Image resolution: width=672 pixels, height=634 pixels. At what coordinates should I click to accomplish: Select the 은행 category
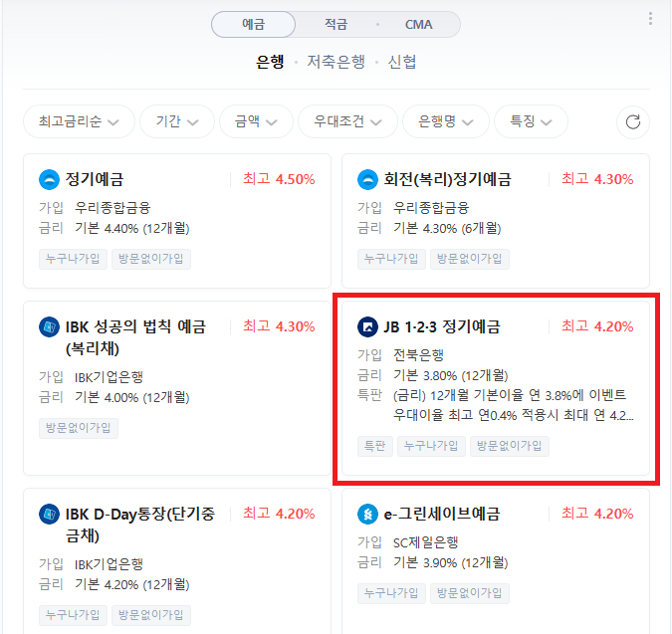click(270, 62)
